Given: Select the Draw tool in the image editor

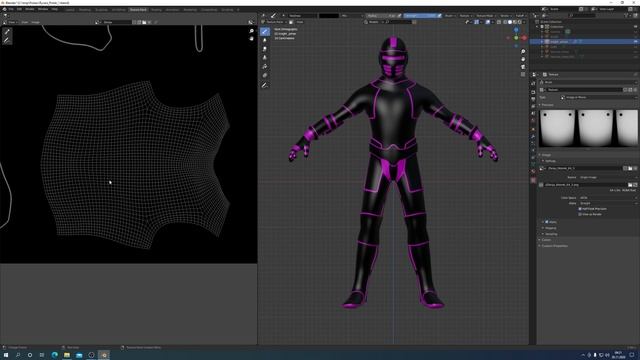Looking at the screenshot, I should [x=7, y=31].
